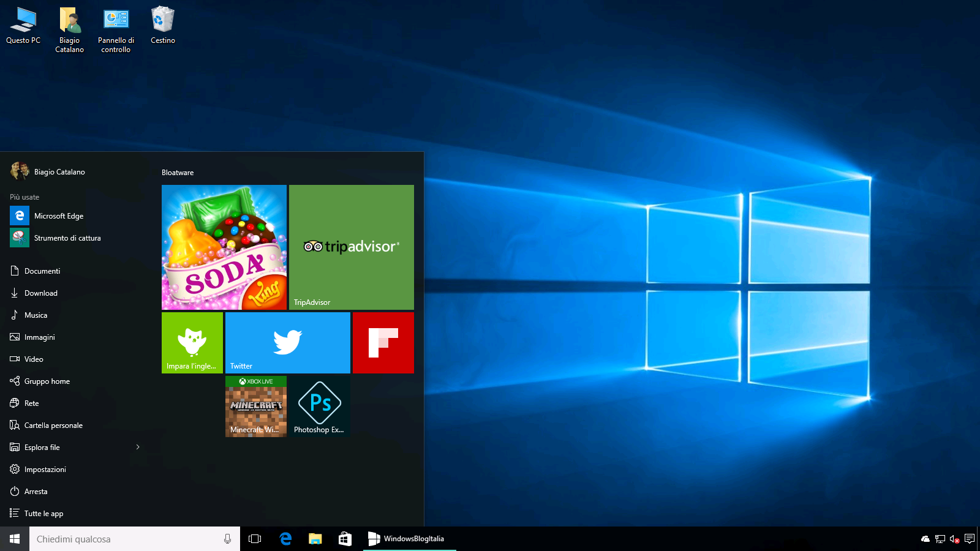The image size is (980, 551).
Task: Open the Questo PC desktop icon
Action: 23,26
